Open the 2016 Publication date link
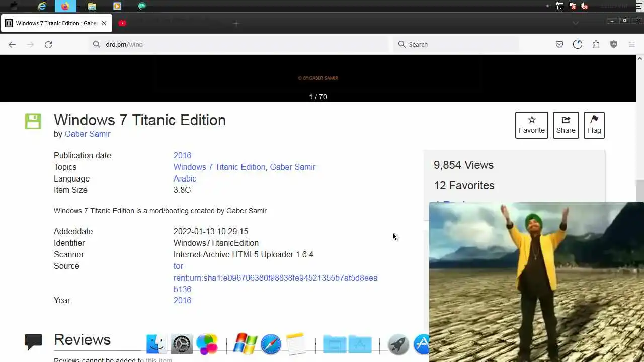The image size is (644, 362). pyautogui.click(x=182, y=155)
